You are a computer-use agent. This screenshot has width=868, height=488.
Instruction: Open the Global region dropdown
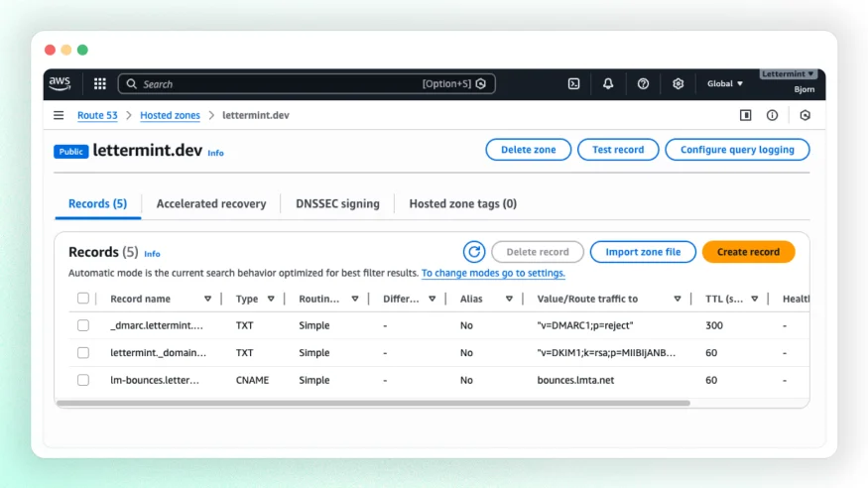(x=724, y=83)
